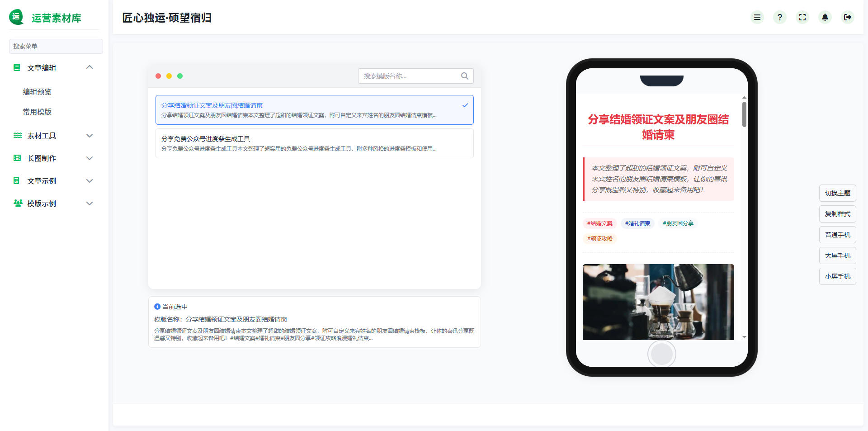Enter fullscreen via the fullscreen icon

pyautogui.click(x=802, y=17)
